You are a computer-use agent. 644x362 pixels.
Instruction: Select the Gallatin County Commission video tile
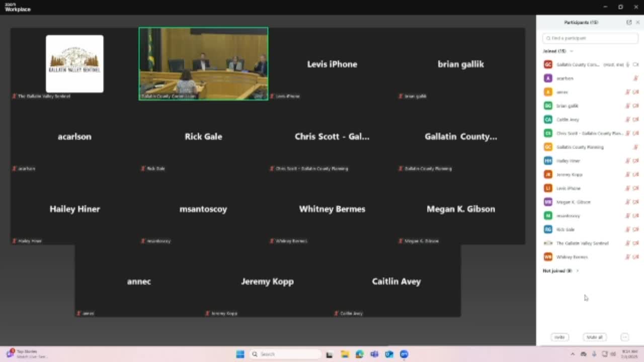[x=203, y=64]
